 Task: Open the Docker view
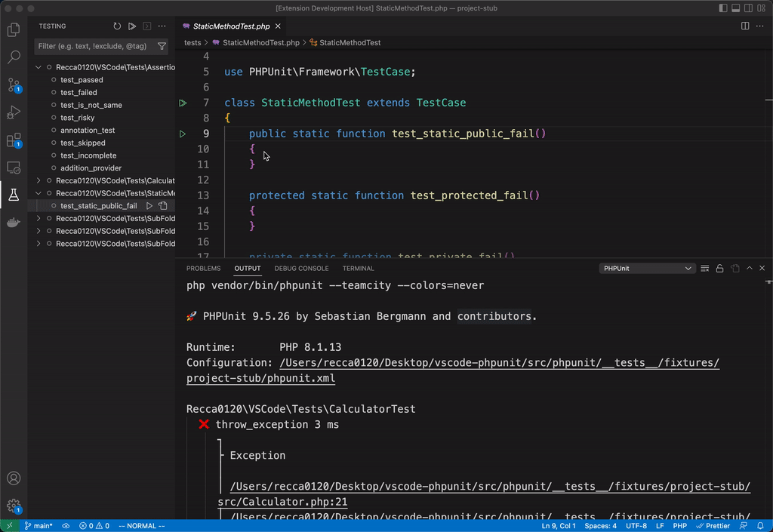(14, 223)
